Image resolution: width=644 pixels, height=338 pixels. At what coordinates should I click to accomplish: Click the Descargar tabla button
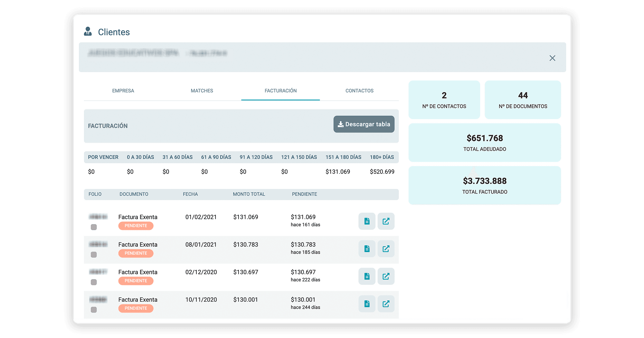click(x=364, y=124)
